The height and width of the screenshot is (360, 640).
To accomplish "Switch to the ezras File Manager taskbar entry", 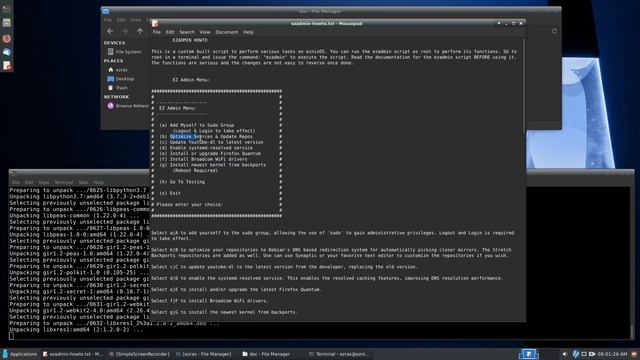I will click(204, 354).
